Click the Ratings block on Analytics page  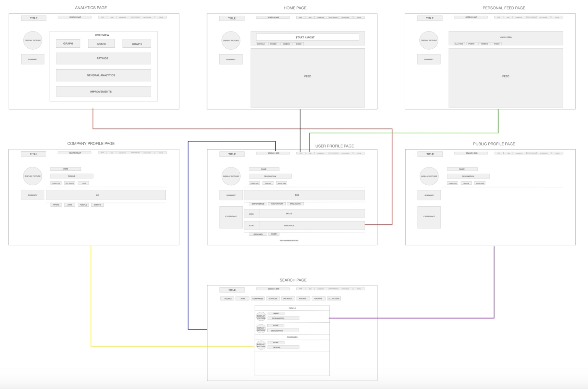click(103, 58)
